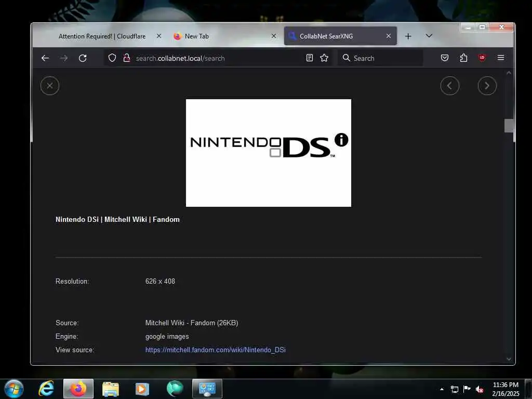Image resolution: width=532 pixels, height=399 pixels.
Task: Click the muted volume tray icon
Action: click(x=480, y=390)
